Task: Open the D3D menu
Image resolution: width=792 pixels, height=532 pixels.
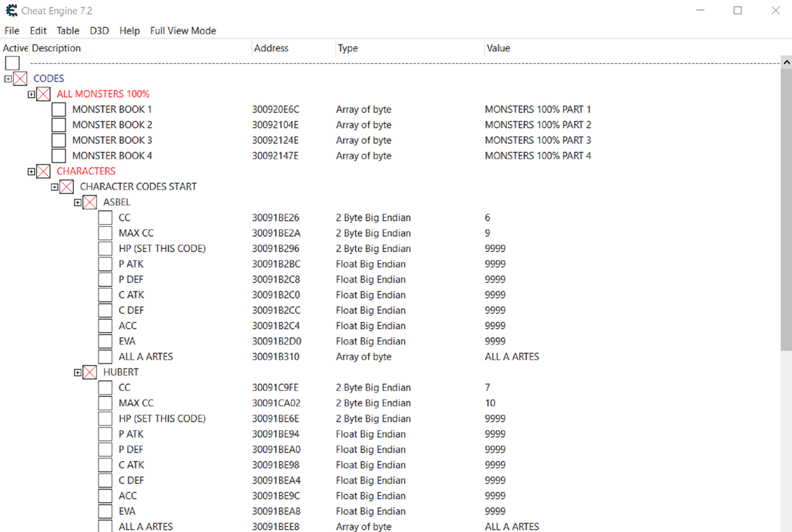Action: point(99,31)
